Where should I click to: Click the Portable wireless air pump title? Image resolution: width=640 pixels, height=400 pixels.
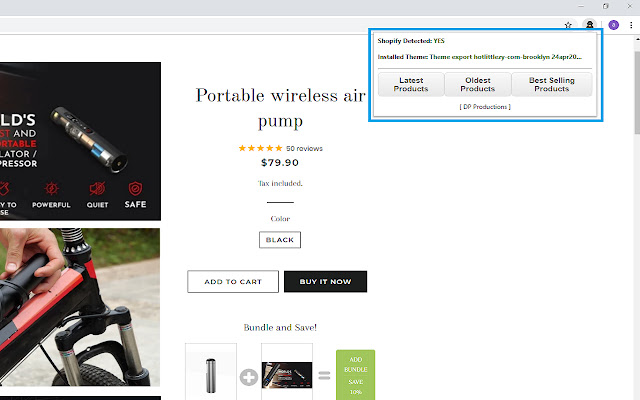pos(280,108)
